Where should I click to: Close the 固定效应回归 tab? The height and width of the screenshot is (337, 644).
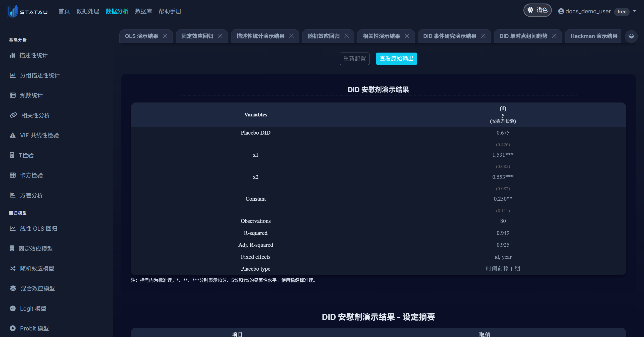tap(220, 36)
